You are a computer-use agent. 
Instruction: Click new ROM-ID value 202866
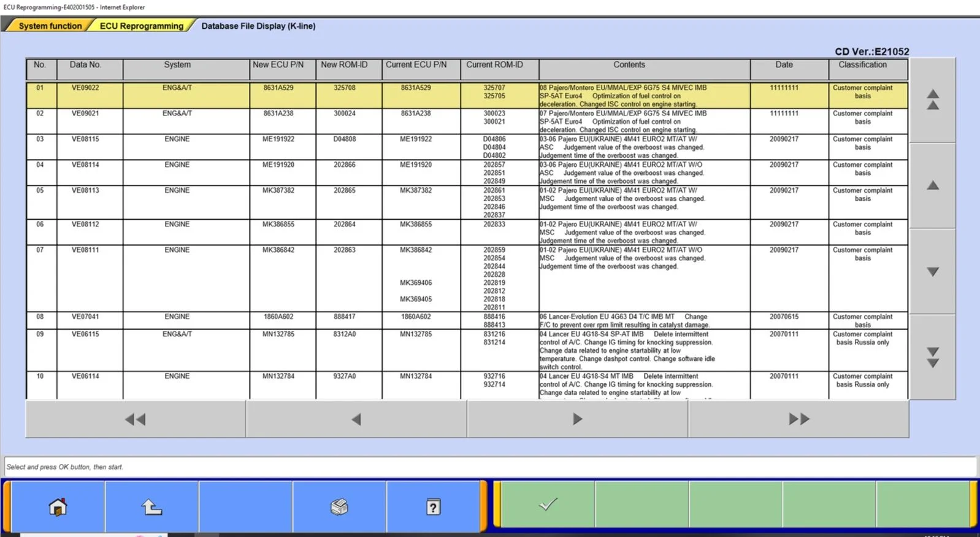pyautogui.click(x=345, y=165)
